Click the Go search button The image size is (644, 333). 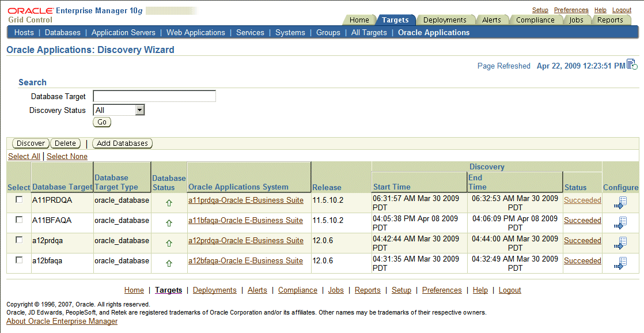tap(102, 122)
